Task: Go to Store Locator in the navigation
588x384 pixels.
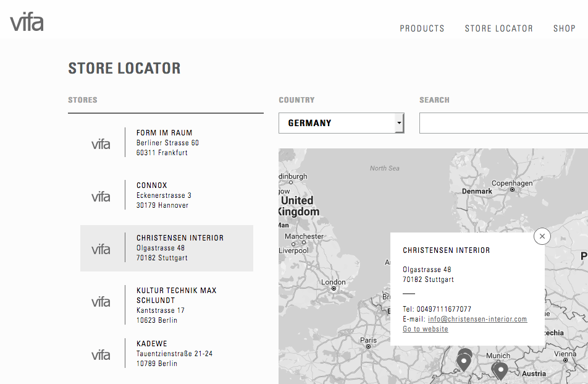Action: tap(499, 28)
